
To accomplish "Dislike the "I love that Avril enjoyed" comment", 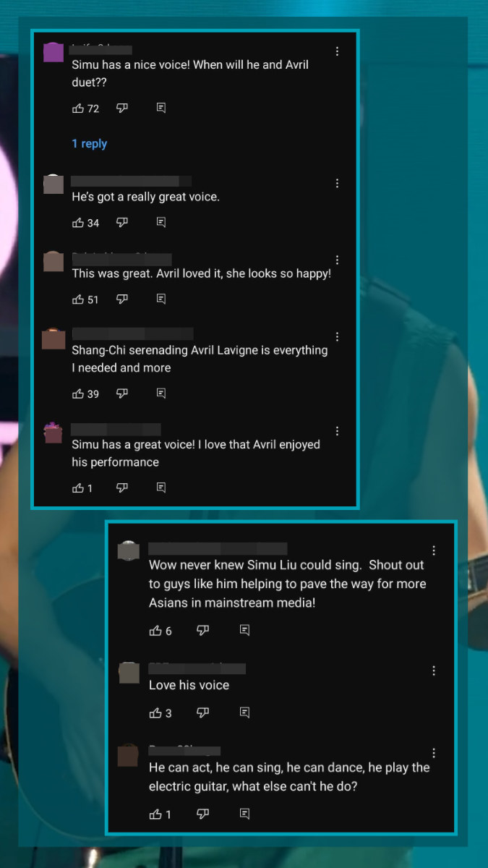I will tap(122, 488).
